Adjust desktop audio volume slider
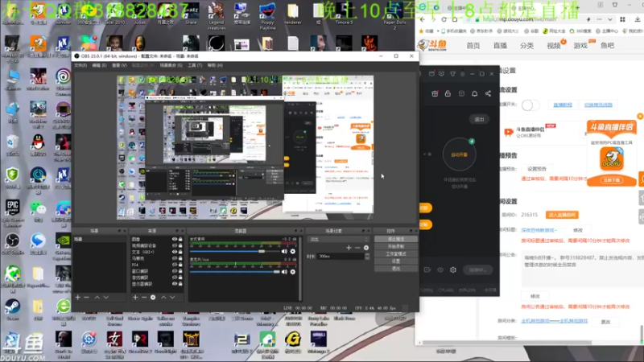644x362 pixels. [x=233, y=251]
